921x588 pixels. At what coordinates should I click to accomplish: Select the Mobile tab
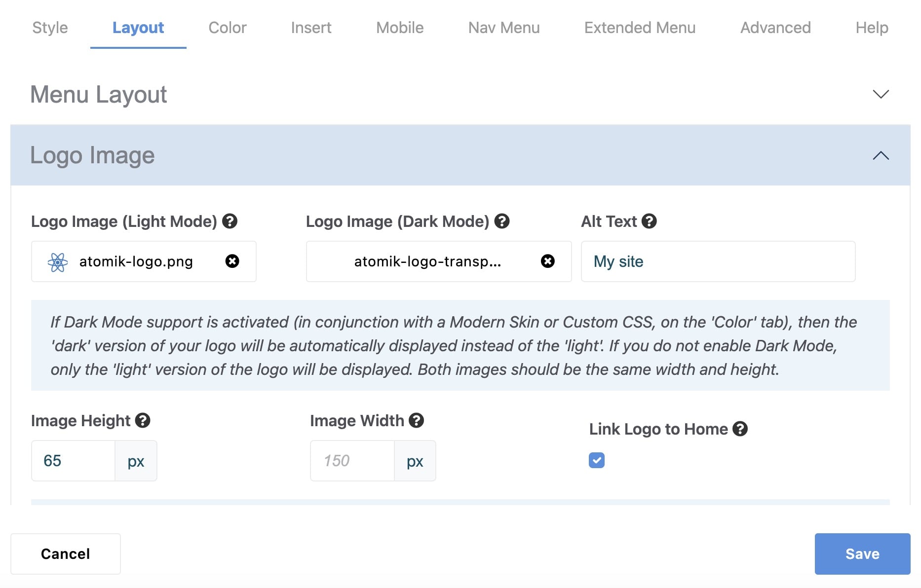pyautogui.click(x=400, y=28)
